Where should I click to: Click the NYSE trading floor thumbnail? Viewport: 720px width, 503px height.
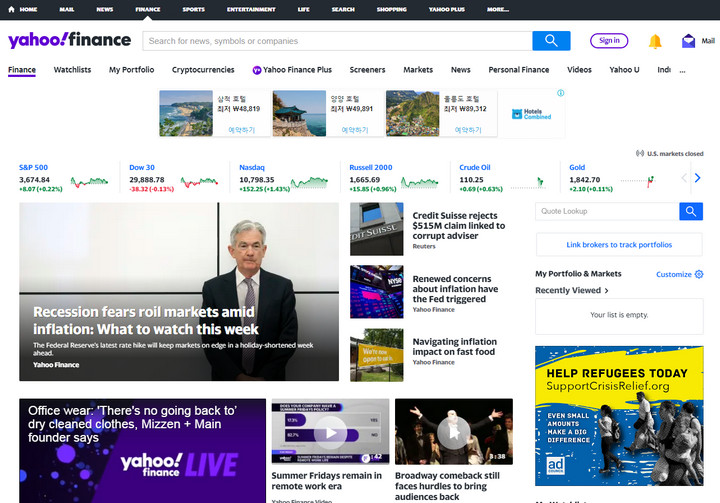coord(377,292)
